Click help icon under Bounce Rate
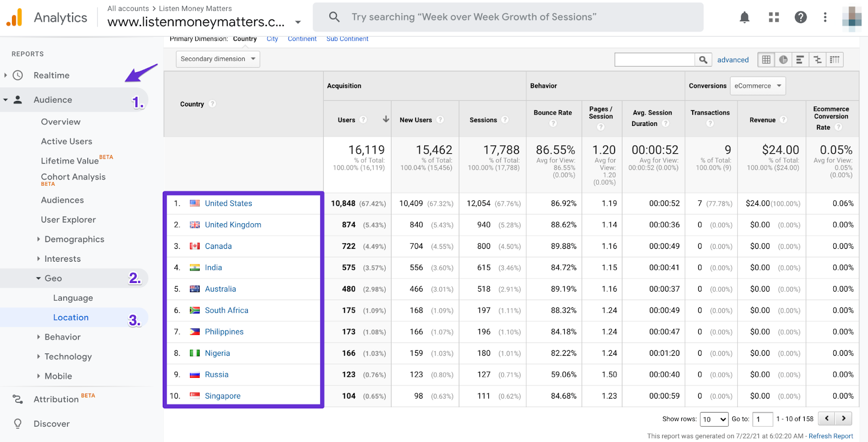 point(553,123)
